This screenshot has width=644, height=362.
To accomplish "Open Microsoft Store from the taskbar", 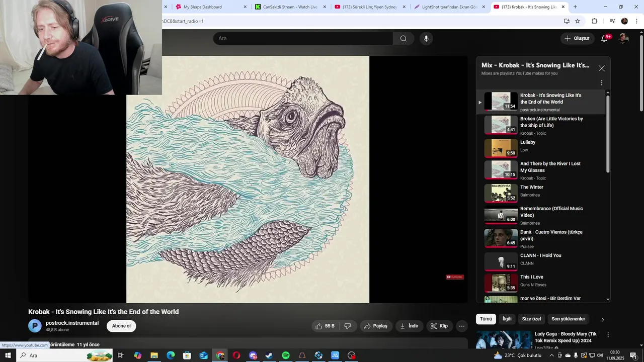I will point(187,355).
